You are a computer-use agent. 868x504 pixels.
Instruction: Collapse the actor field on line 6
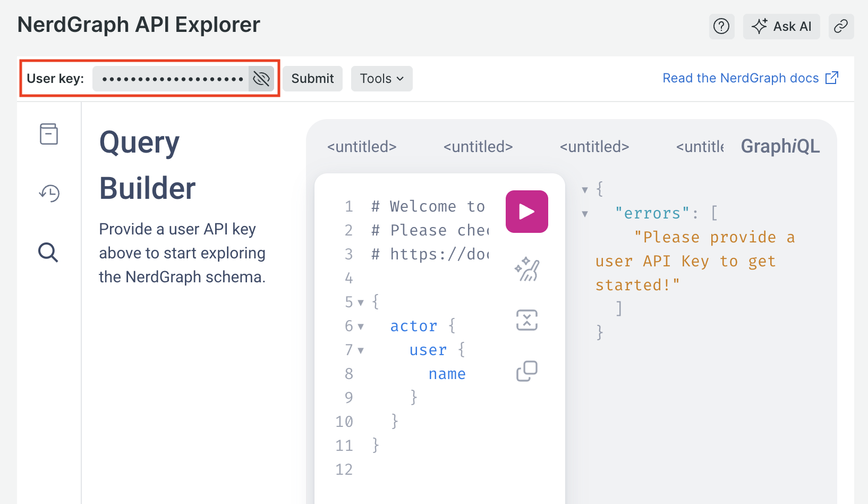click(x=361, y=326)
